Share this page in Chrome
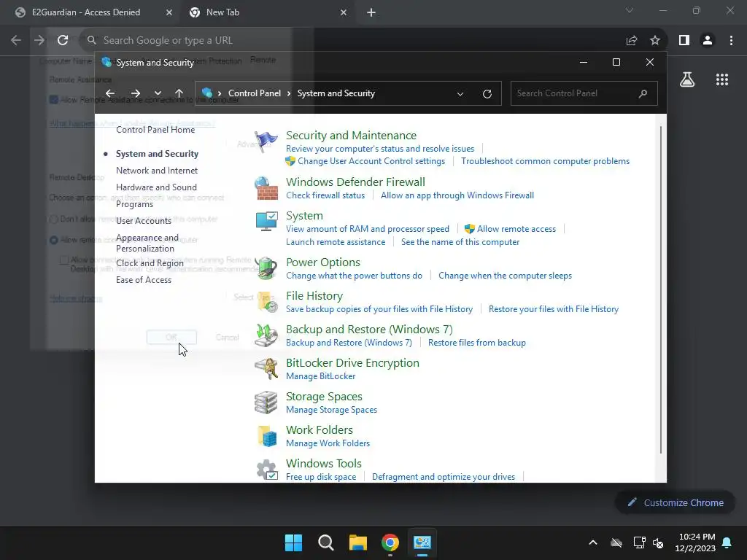The image size is (747, 560). (632, 41)
